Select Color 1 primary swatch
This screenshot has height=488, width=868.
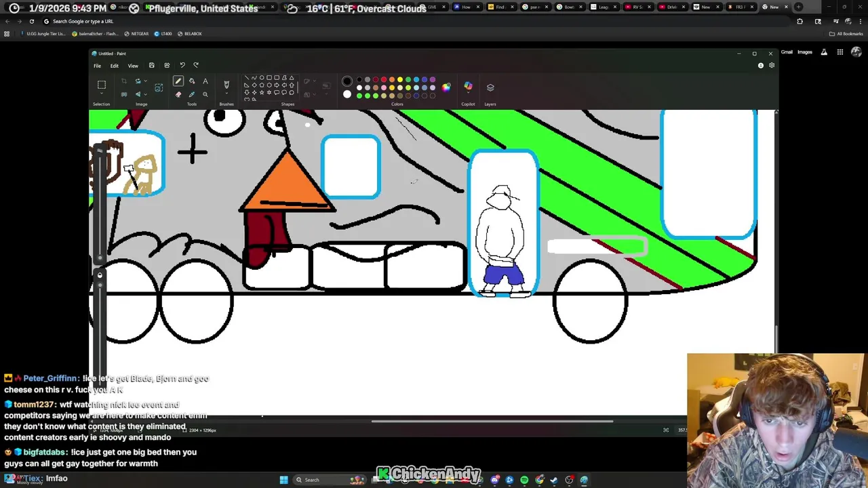[x=347, y=81]
